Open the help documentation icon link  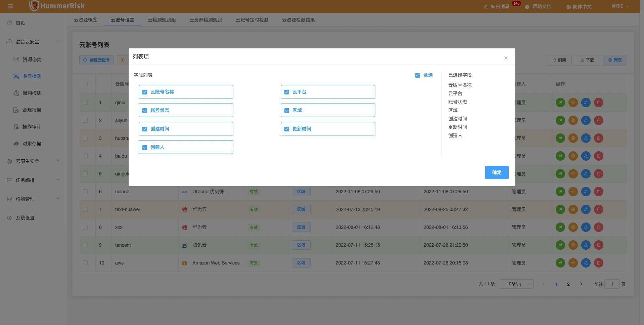(527, 7)
